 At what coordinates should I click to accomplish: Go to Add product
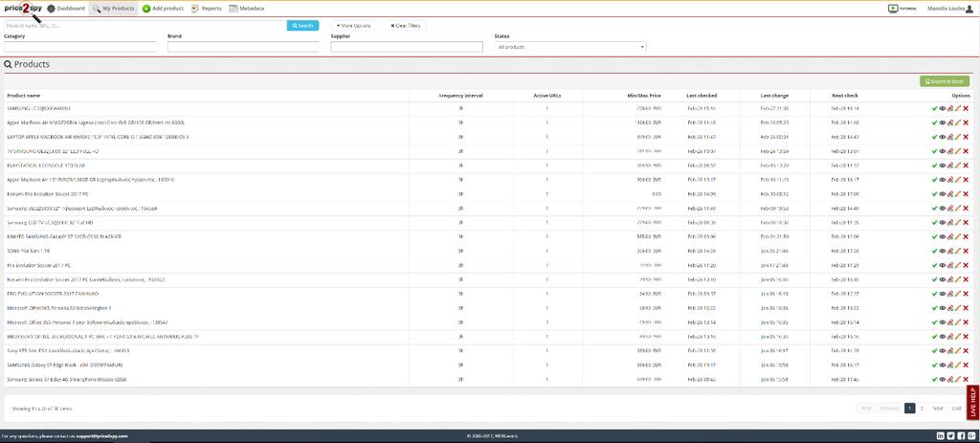[163, 9]
